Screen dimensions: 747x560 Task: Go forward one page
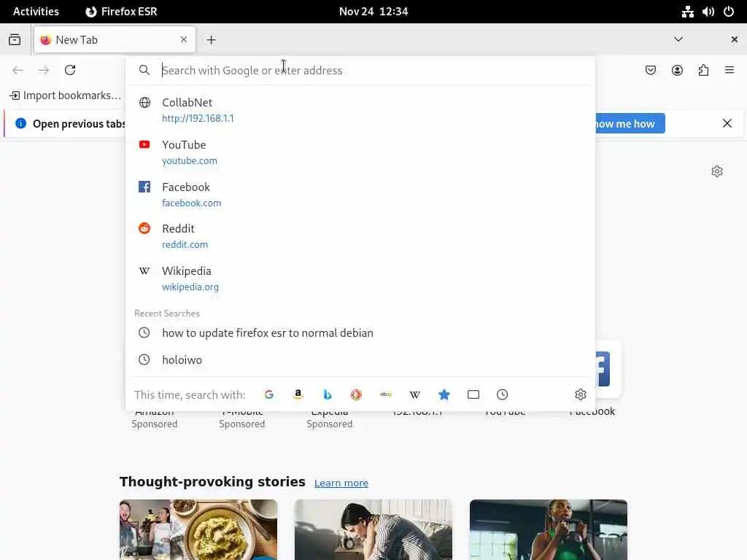click(x=44, y=70)
